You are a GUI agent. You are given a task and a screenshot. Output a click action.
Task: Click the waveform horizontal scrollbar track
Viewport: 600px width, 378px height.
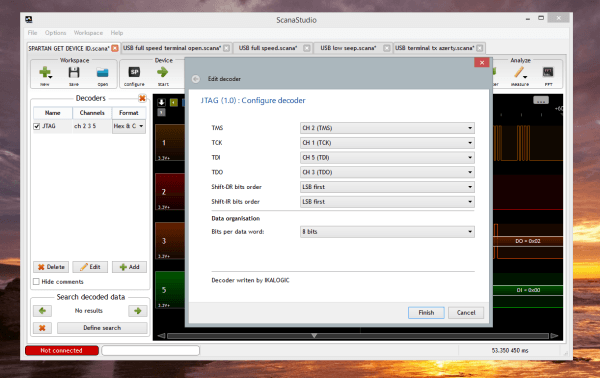point(358,336)
